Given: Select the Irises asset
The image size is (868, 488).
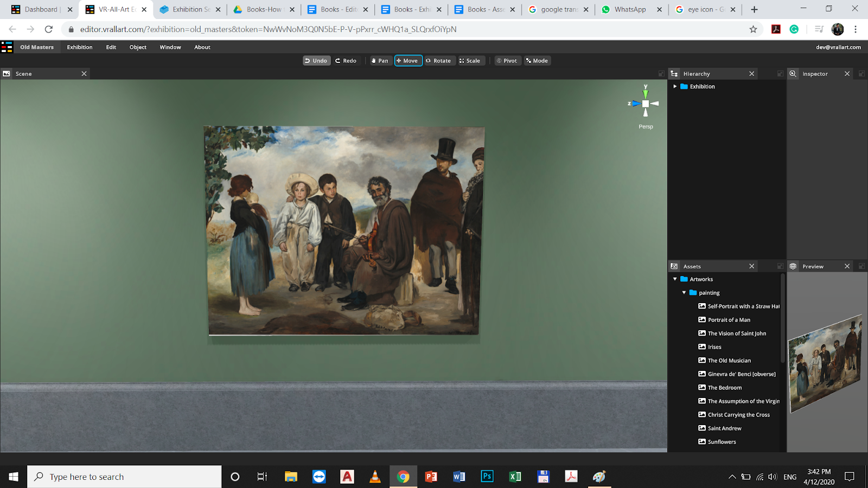Looking at the screenshot, I should pyautogui.click(x=710, y=347).
